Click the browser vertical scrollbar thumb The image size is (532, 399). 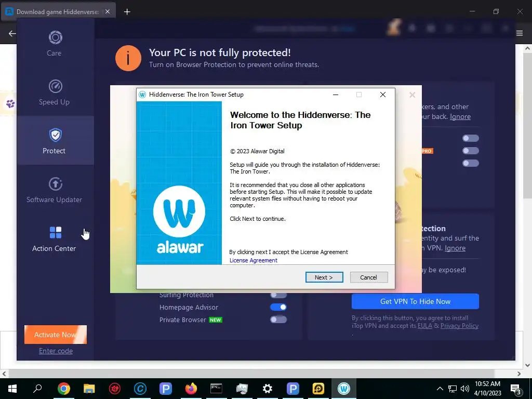tap(528, 125)
